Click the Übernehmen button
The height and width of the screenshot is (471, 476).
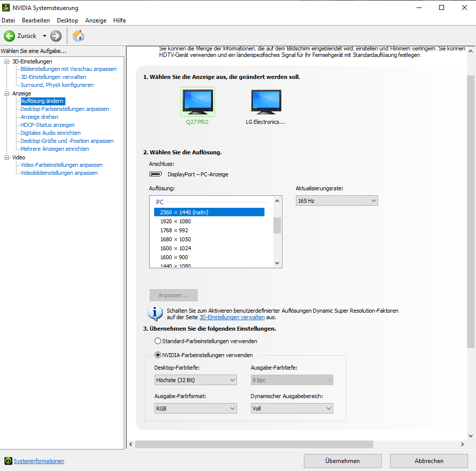(x=342, y=461)
